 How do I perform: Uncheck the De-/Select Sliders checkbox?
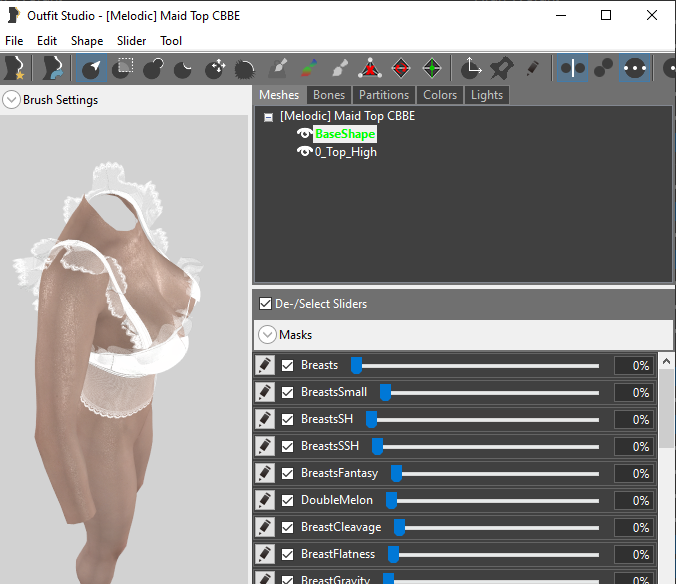point(265,303)
